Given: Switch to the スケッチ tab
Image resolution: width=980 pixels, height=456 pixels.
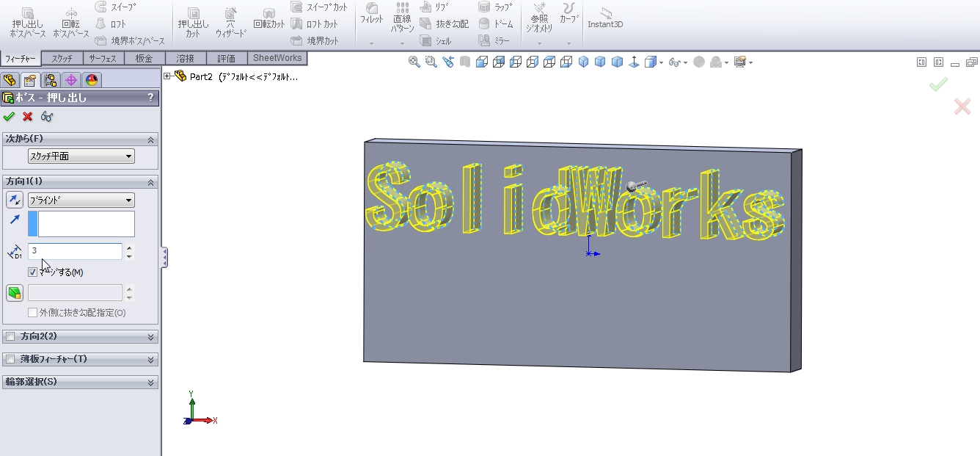Looking at the screenshot, I should pos(62,59).
